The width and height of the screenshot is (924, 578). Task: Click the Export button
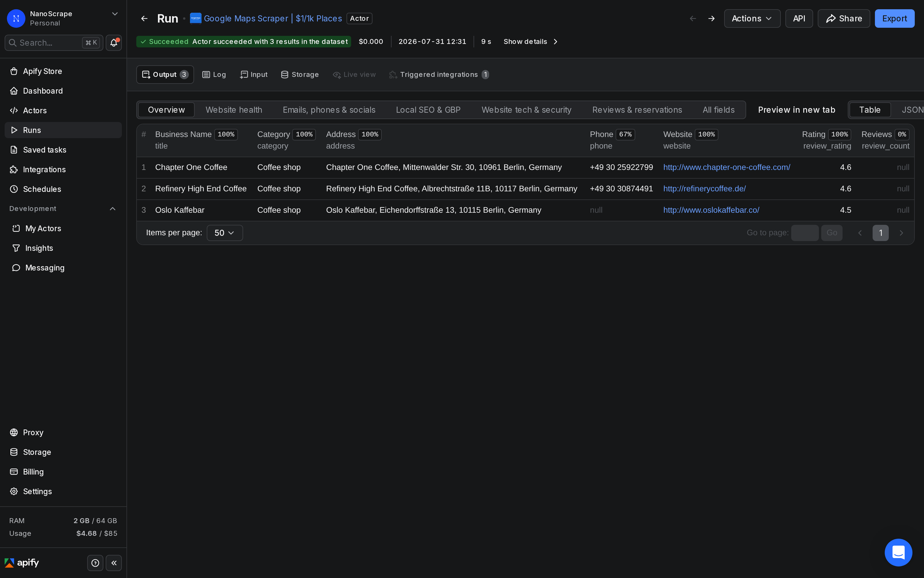pyautogui.click(x=895, y=18)
